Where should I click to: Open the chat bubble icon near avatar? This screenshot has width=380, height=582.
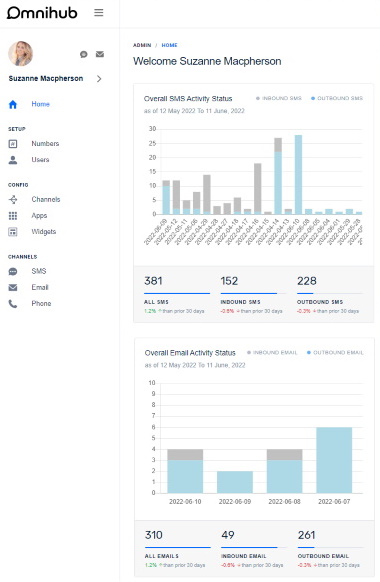pos(83,55)
